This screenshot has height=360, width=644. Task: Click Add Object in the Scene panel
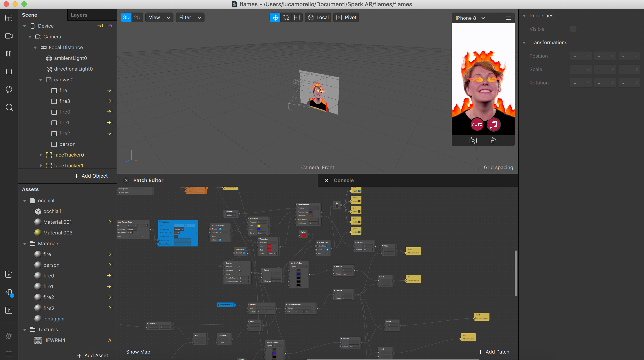coord(91,176)
